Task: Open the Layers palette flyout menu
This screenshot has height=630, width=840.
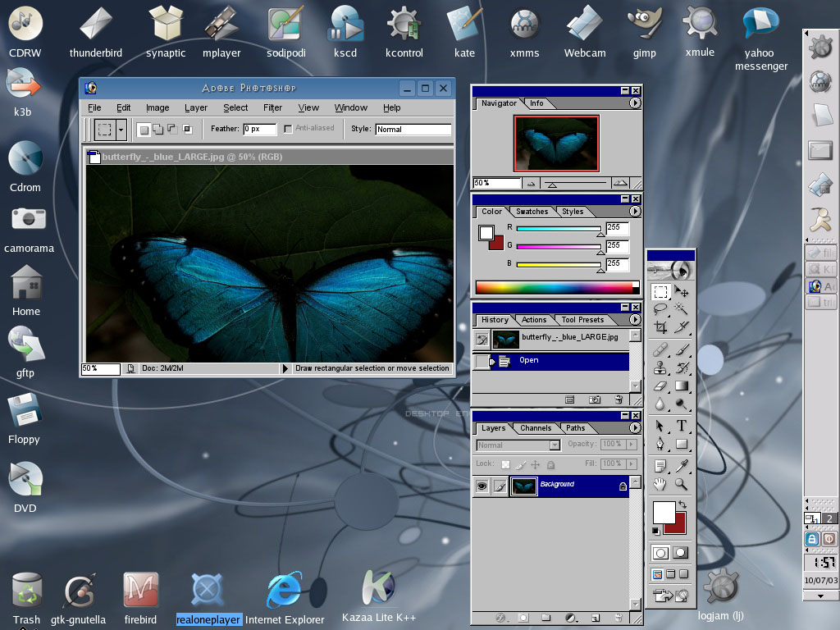Action: point(635,427)
